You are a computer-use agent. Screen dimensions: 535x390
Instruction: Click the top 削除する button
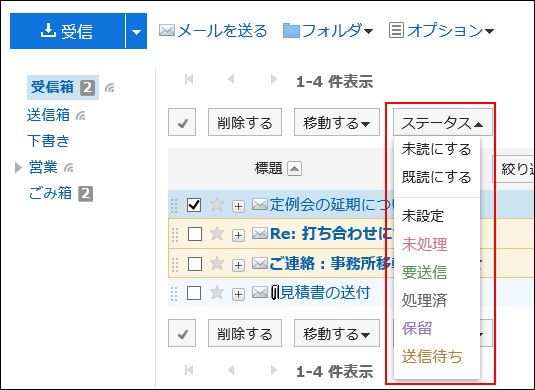[x=245, y=122]
